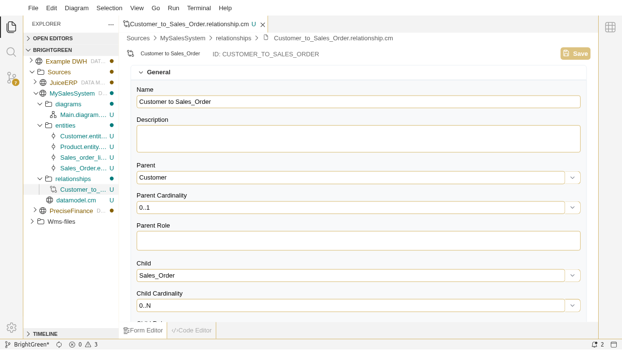Collapse the General section
Image resolution: width=622 pixels, height=364 pixels.
(141, 72)
